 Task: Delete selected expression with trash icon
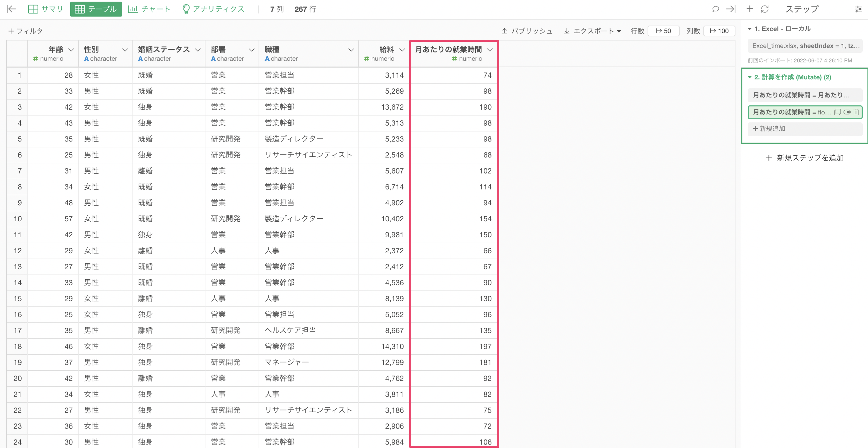856,112
